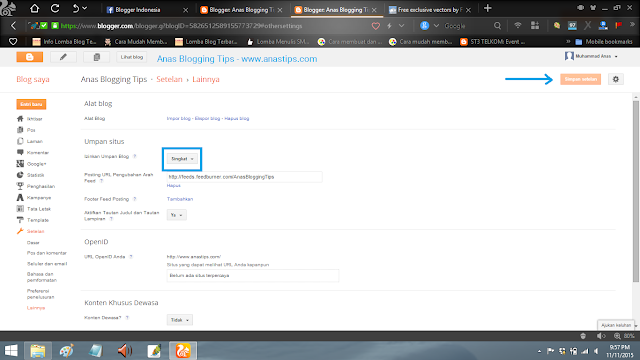Click Hapus link under feed URL
This screenshot has width=640, height=360.
(173, 186)
